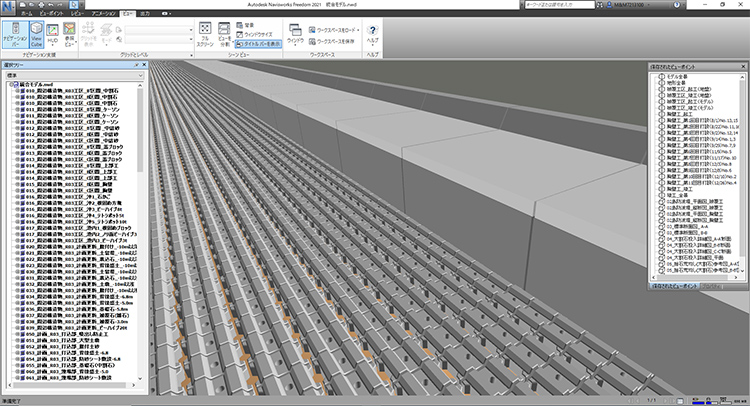
Task: Open the 標準 dropdown in selection tree
Action: click(x=74, y=76)
